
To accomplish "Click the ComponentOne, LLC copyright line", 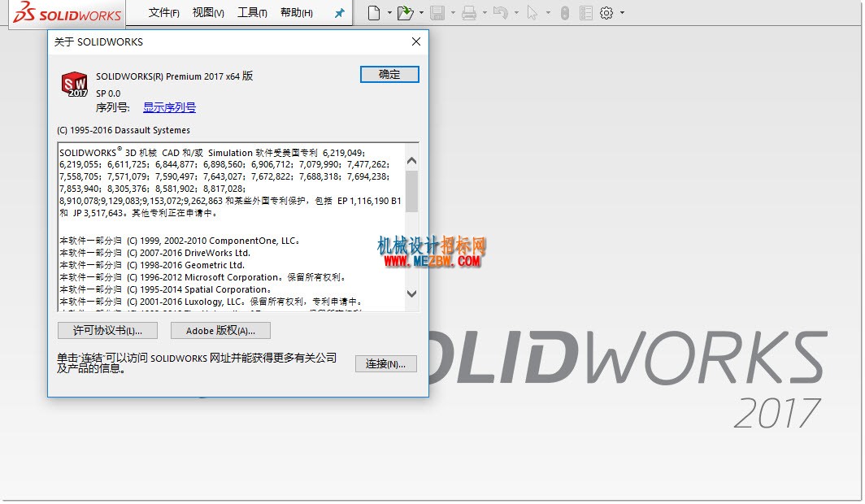I will [x=180, y=241].
